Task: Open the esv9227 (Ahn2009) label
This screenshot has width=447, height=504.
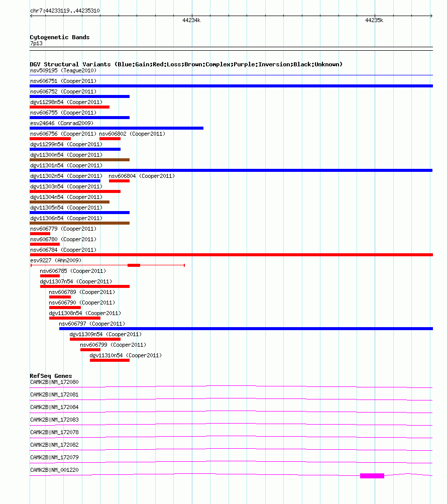Action: [x=56, y=260]
